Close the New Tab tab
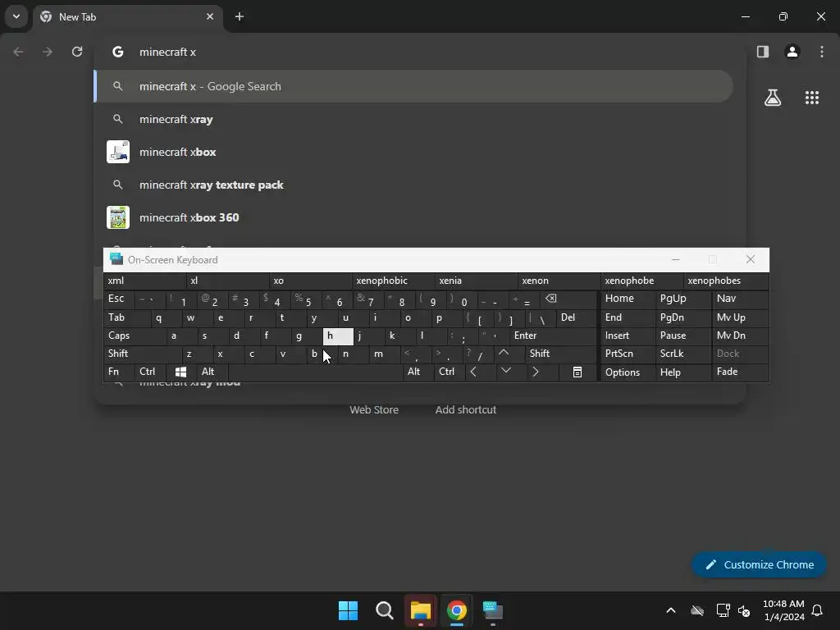Viewport: 840px width, 630px height. (210, 16)
